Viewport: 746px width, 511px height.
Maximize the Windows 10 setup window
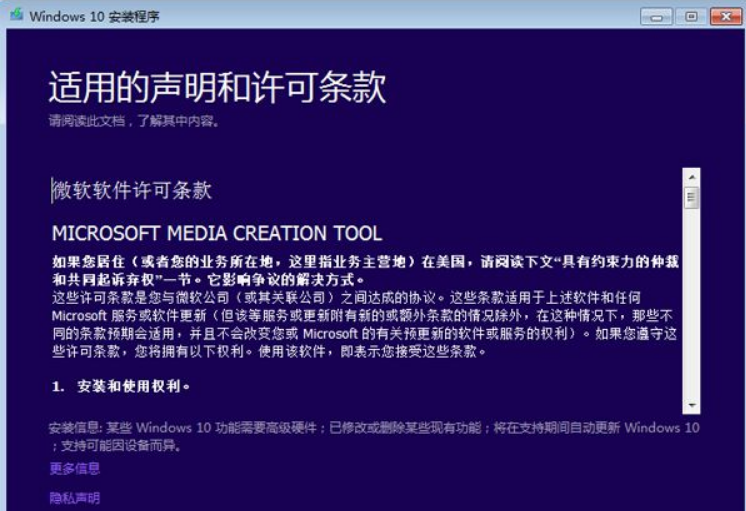click(689, 17)
